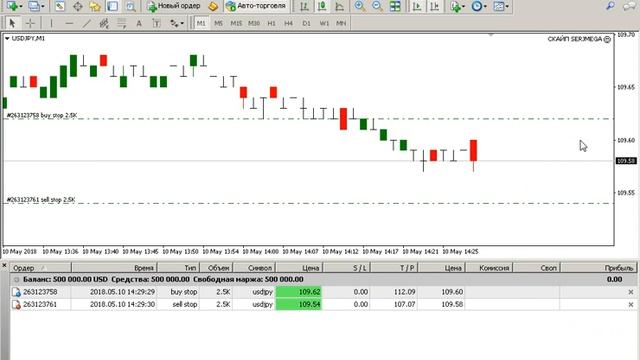Delete pending order 263123761 with X
Screen dimensions: 640x360
tap(631, 304)
